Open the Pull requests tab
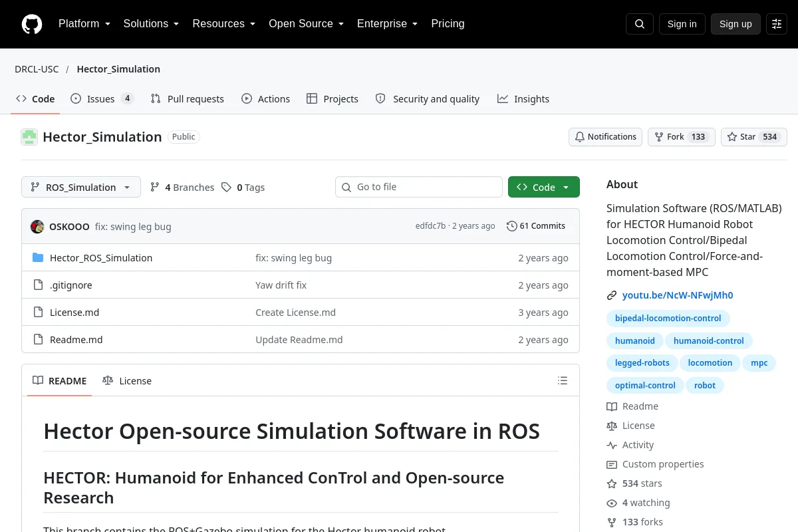 (188, 99)
